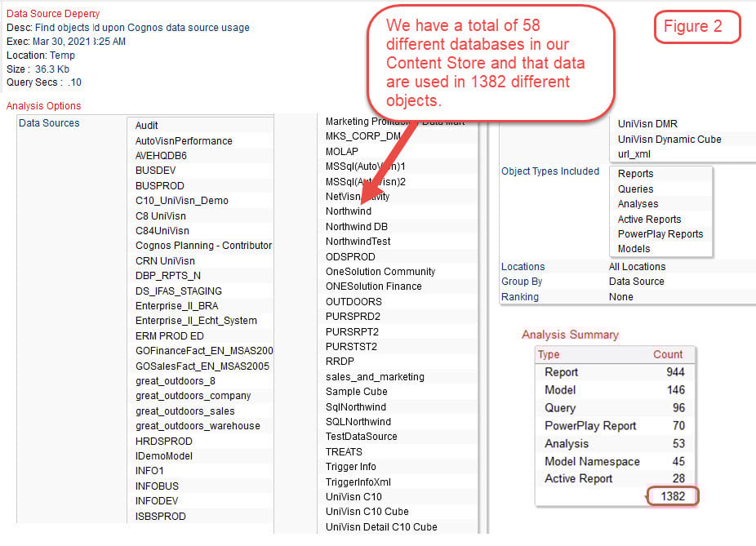This screenshot has width=756, height=546.
Task: Choose Enterprise_II_BRA from the list
Action: point(176,306)
